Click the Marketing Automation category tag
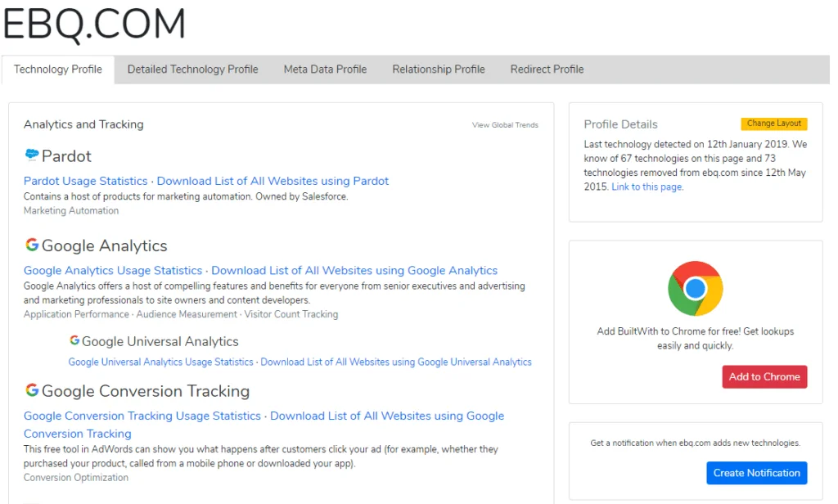 (71, 210)
